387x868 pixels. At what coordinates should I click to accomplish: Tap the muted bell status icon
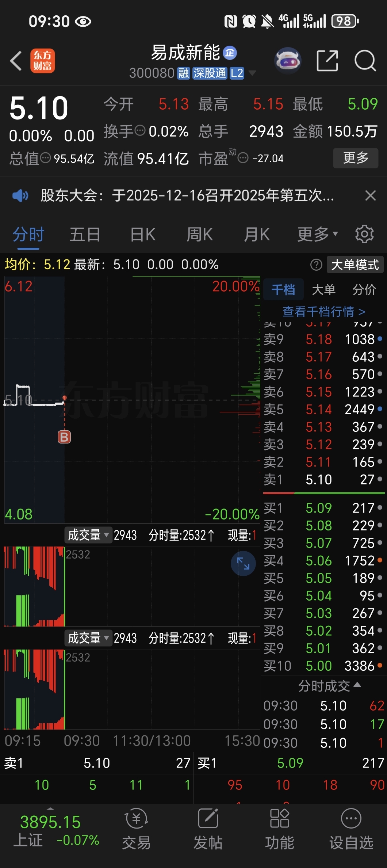pyautogui.click(x=267, y=21)
